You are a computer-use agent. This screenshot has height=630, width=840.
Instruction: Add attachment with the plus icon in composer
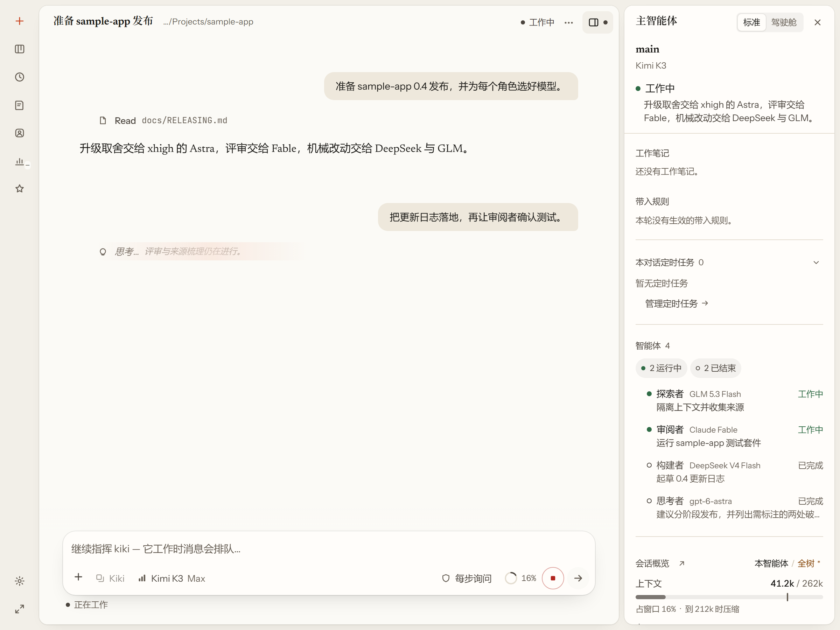coord(78,577)
